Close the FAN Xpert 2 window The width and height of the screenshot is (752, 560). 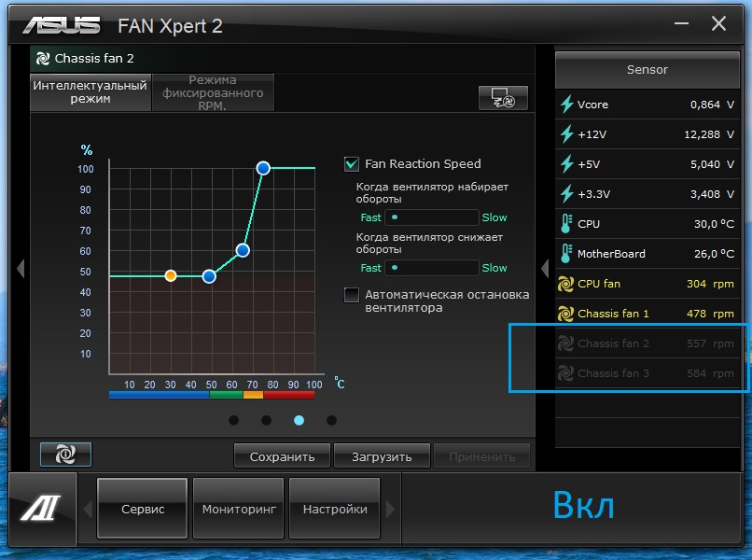[718, 23]
